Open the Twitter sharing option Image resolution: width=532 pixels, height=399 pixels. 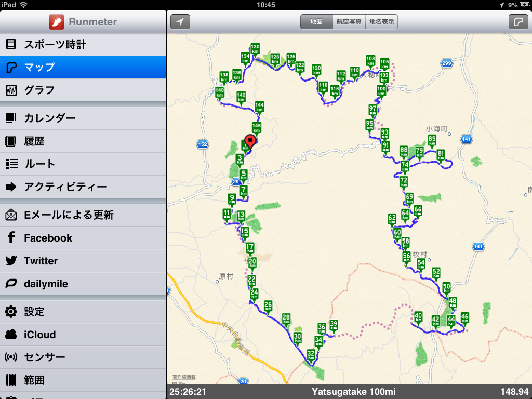pyautogui.click(x=83, y=261)
